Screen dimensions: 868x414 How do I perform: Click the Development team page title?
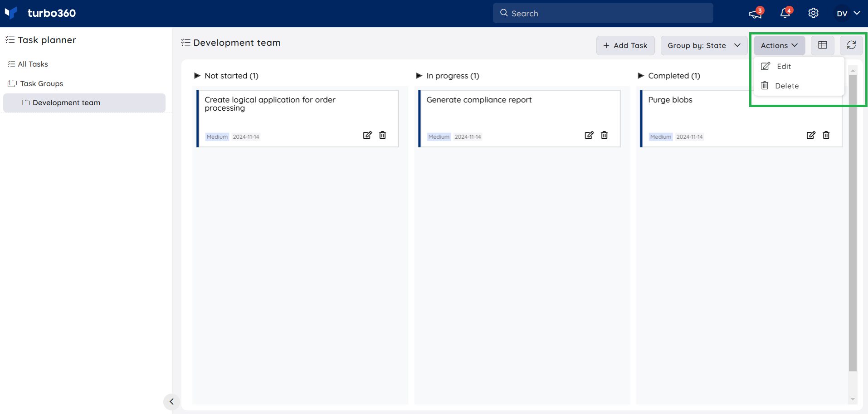237,43
